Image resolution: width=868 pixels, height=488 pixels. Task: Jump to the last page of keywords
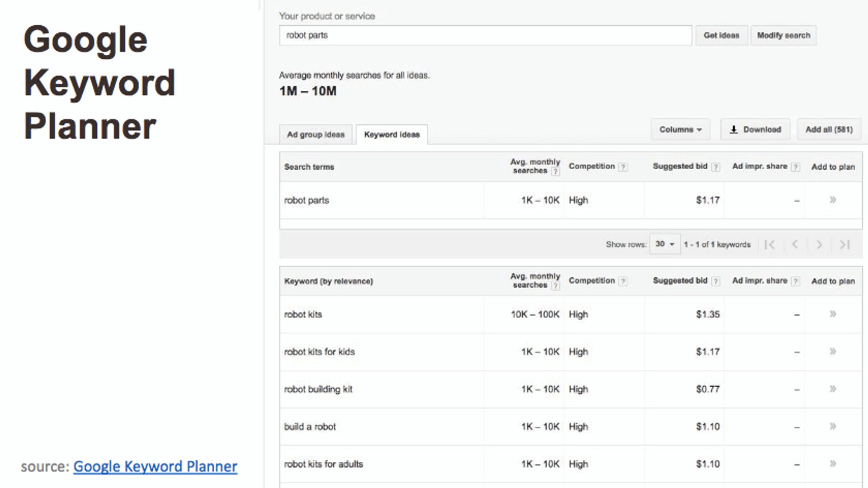click(844, 244)
